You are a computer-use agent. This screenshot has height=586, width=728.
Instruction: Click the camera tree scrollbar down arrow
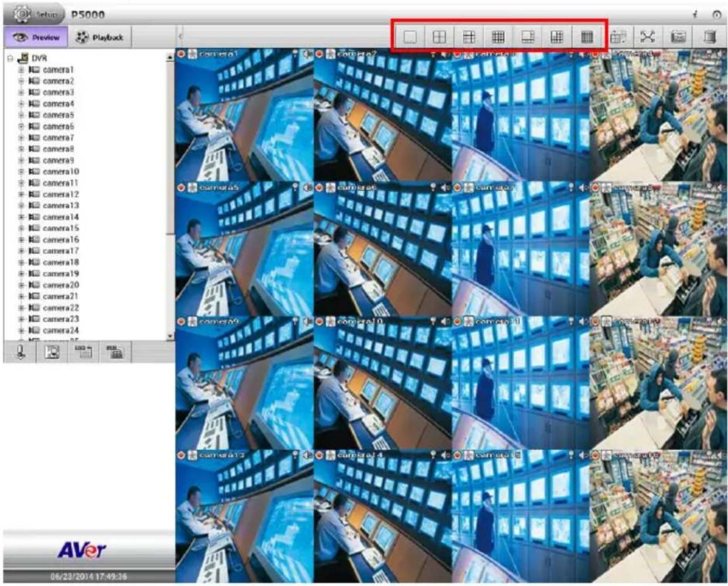[x=170, y=337]
